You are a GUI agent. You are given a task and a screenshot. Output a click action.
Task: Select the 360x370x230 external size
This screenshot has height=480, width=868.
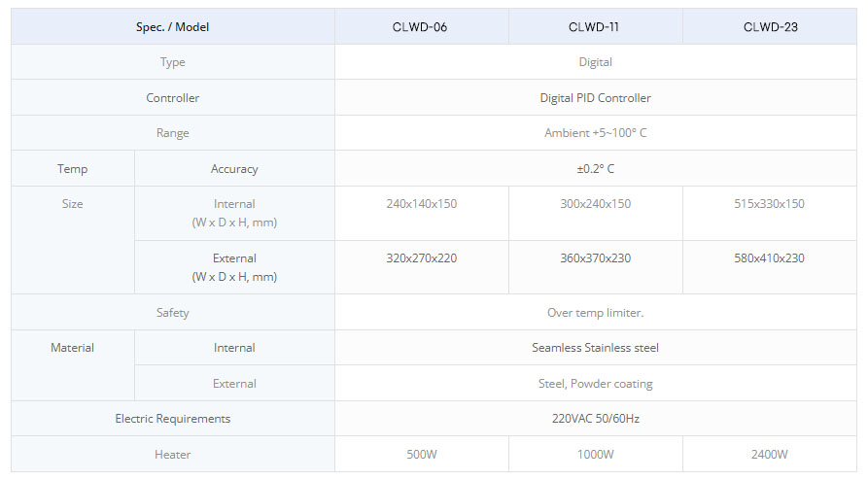coord(595,258)
